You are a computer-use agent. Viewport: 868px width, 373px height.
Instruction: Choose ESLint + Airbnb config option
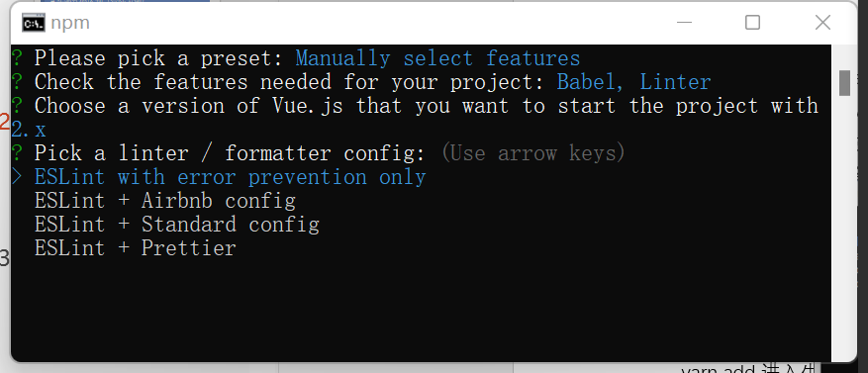pos(165,200)
